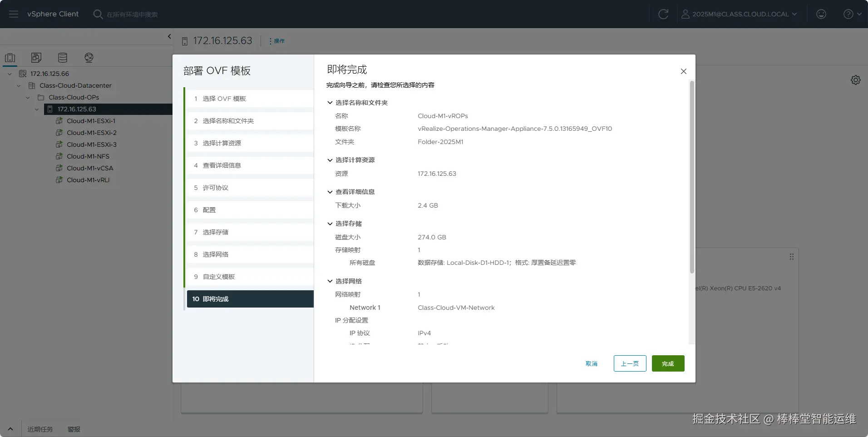Image resolution: width=868 pixels, height=437 pixels.
Task: Collapse the 选择存储 section
Action: pos(330,223)
